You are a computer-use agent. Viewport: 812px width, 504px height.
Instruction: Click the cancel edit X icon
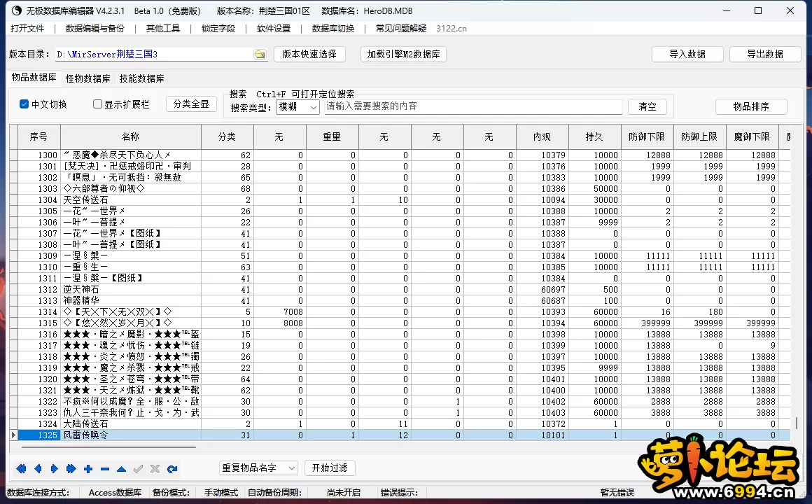coord(155,469)
